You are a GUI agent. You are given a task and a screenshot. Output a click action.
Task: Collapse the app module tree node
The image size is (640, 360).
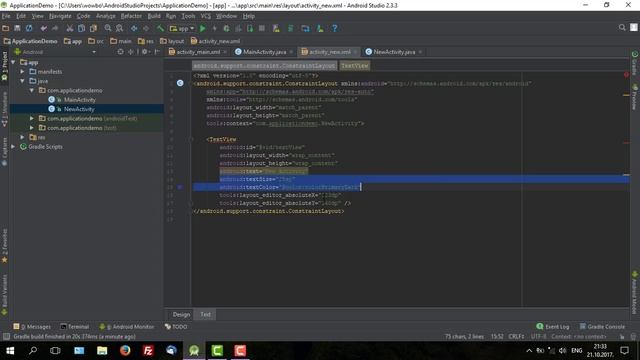coord(13,62)
